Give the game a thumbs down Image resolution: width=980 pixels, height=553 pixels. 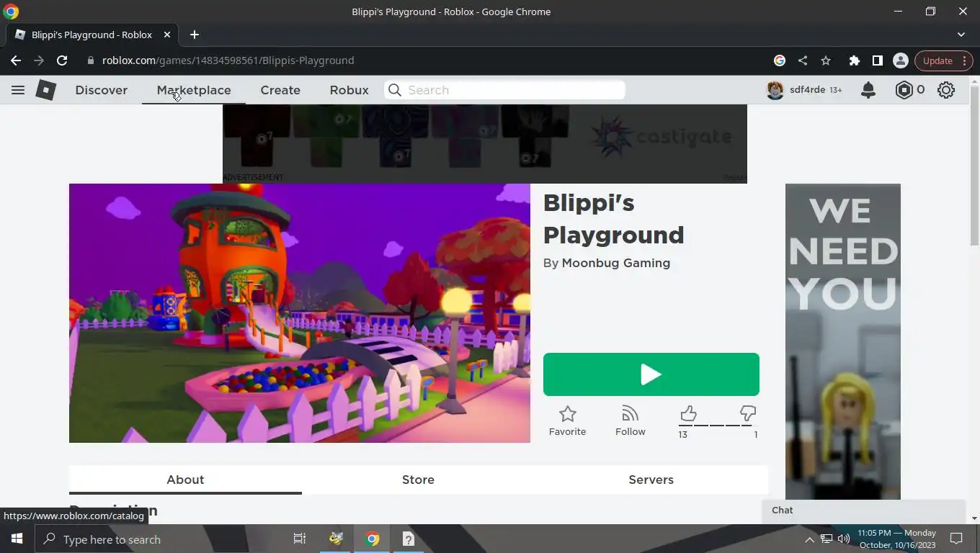(748, 413)
